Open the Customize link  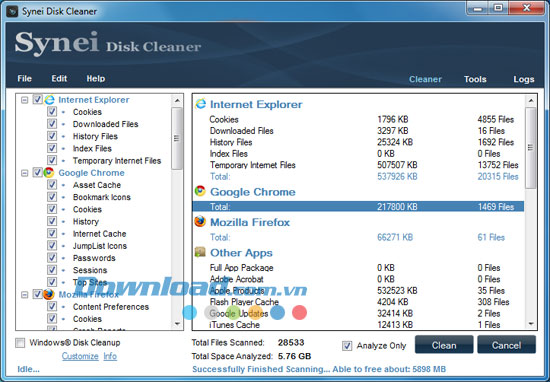[80, 356]
